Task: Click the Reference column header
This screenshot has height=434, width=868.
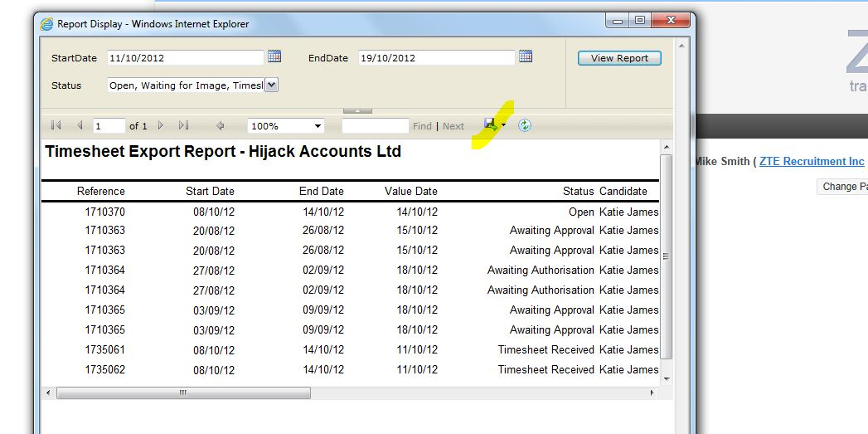Action: point(101,191)
